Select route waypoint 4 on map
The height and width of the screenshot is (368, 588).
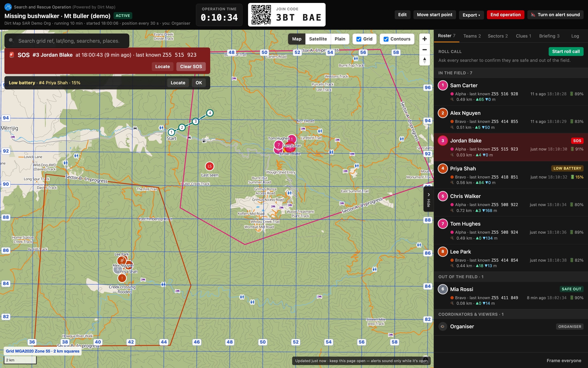(210, 113)
